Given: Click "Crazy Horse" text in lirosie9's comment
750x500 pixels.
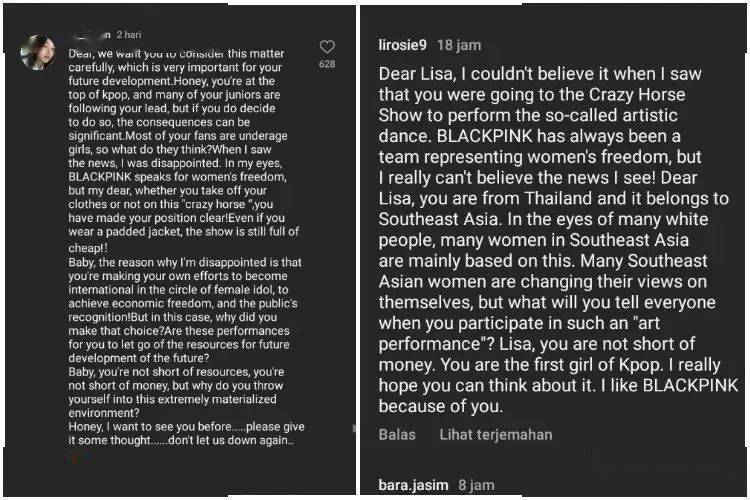Looking at the screenshot, I should pos(637,94).
